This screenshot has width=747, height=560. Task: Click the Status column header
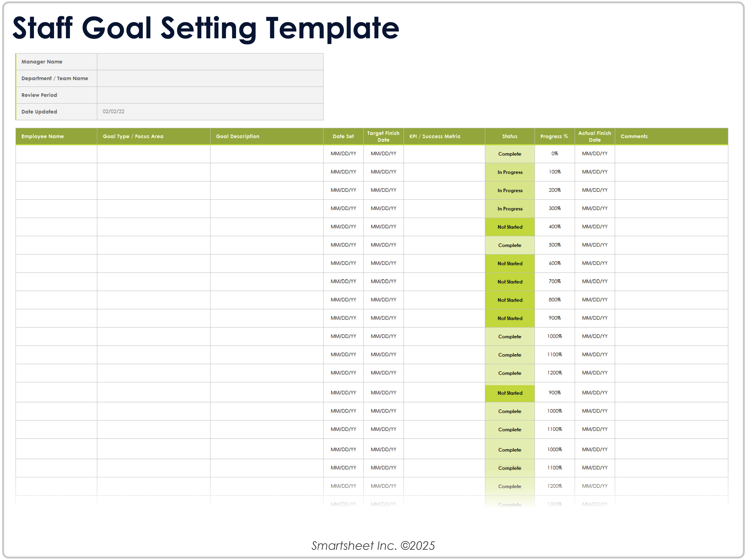510,136
